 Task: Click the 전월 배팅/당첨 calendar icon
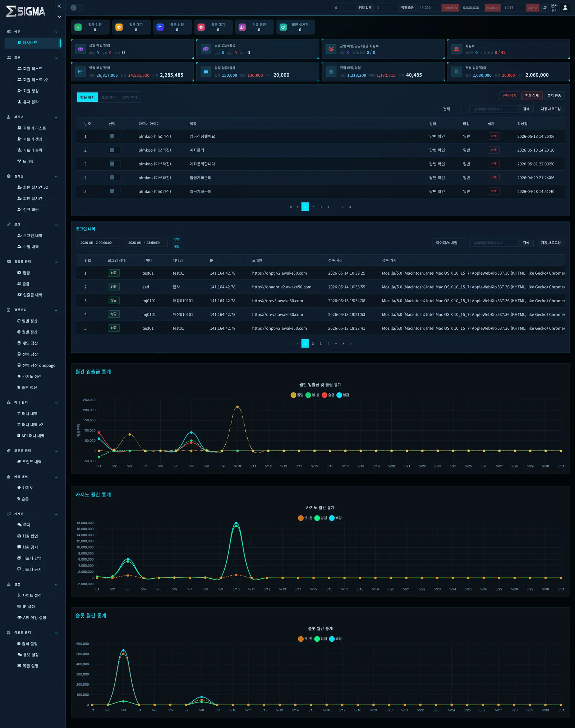point(331,72)
